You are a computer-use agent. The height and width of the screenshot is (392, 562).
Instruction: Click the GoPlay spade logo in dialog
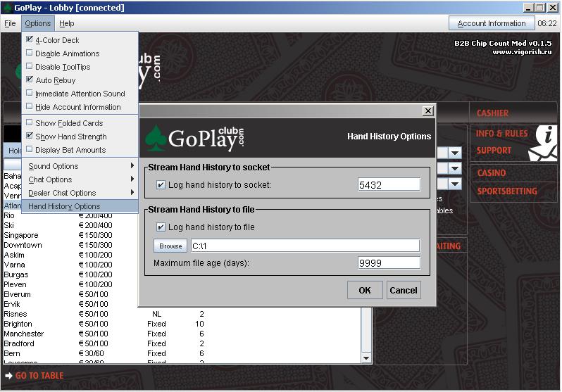click(155, 138)
